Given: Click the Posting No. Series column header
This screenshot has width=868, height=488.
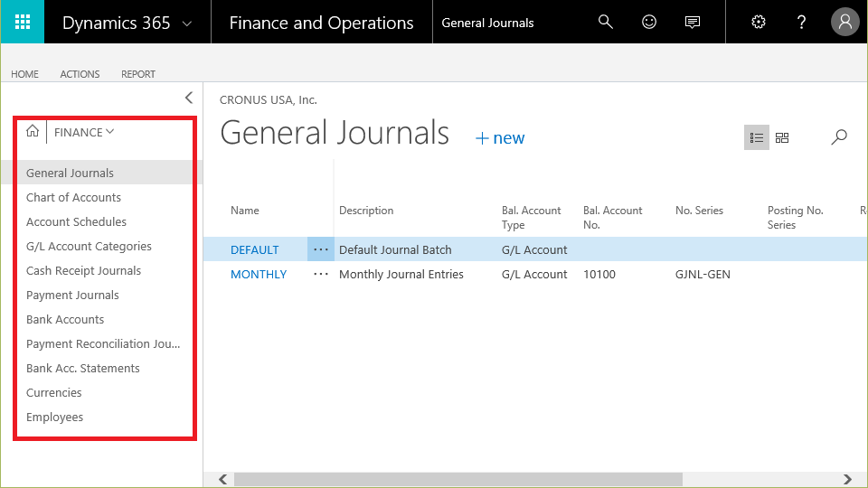Looking at the screenshot, I should click(795, 218).
